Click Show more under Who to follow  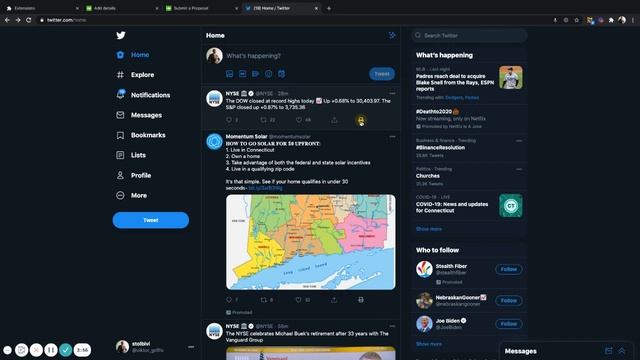pos(429,344)
